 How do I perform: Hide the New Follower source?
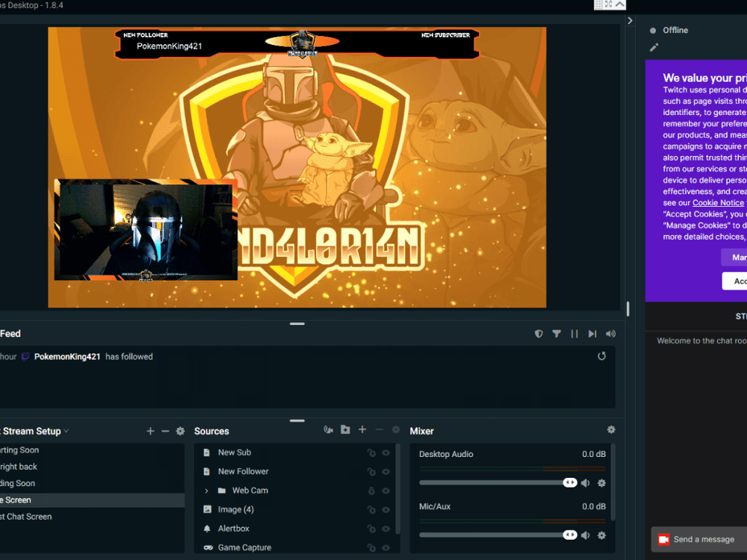click(x=386, y=472)
